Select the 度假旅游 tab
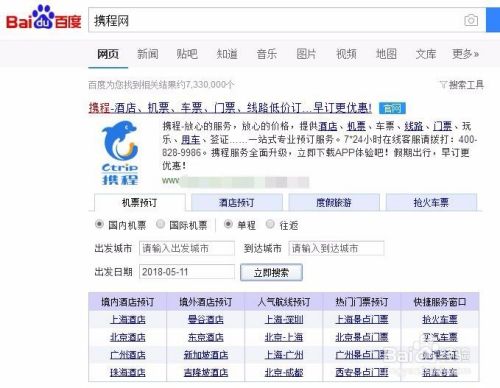The width and height of the screenshot is (500, 388). tap(334, 202)
